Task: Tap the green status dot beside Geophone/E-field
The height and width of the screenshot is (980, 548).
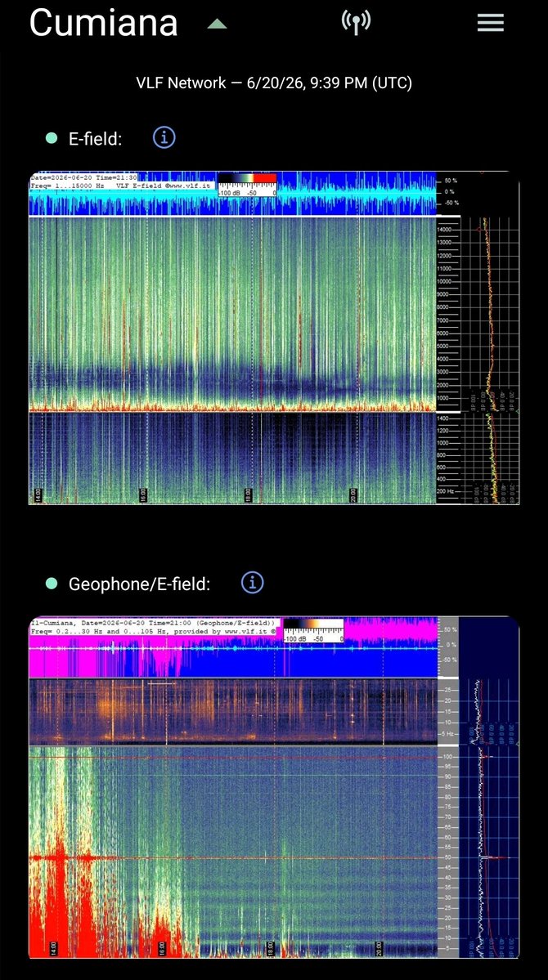Action: (x=52, y=583)
